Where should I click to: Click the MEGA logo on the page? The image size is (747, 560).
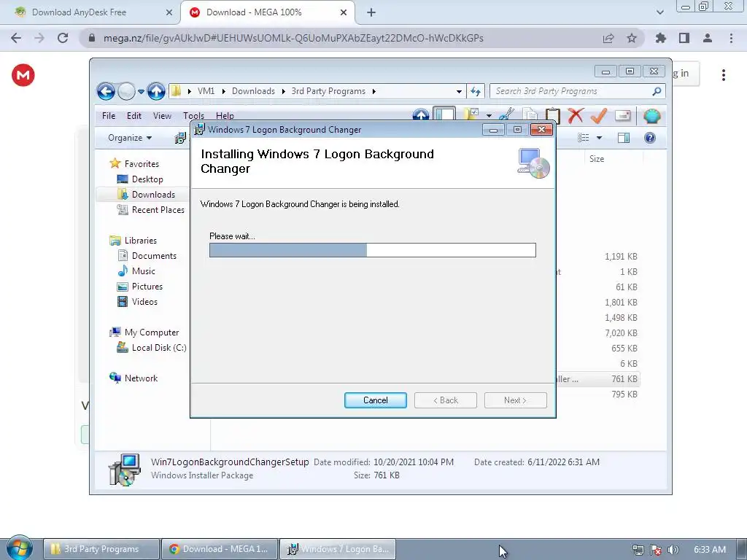click(x=23, y=75)
